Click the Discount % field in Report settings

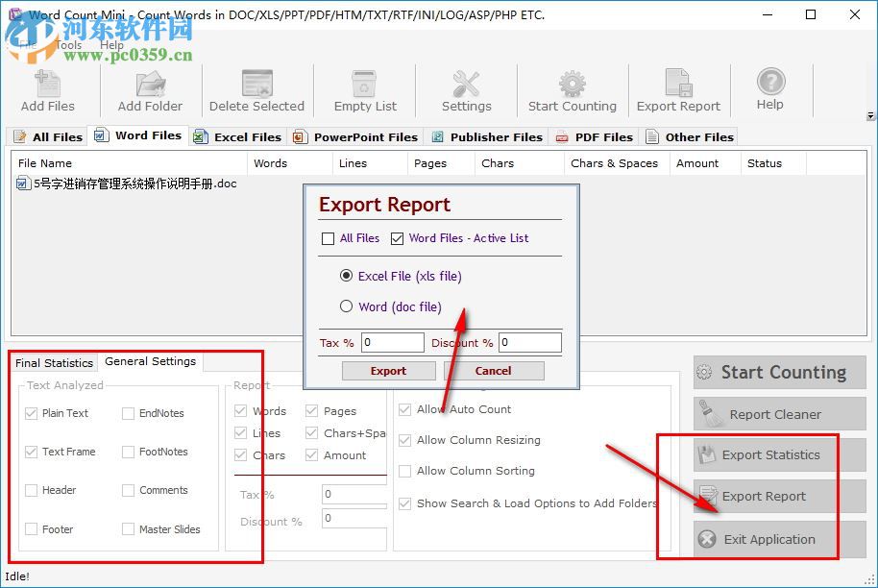354,518
